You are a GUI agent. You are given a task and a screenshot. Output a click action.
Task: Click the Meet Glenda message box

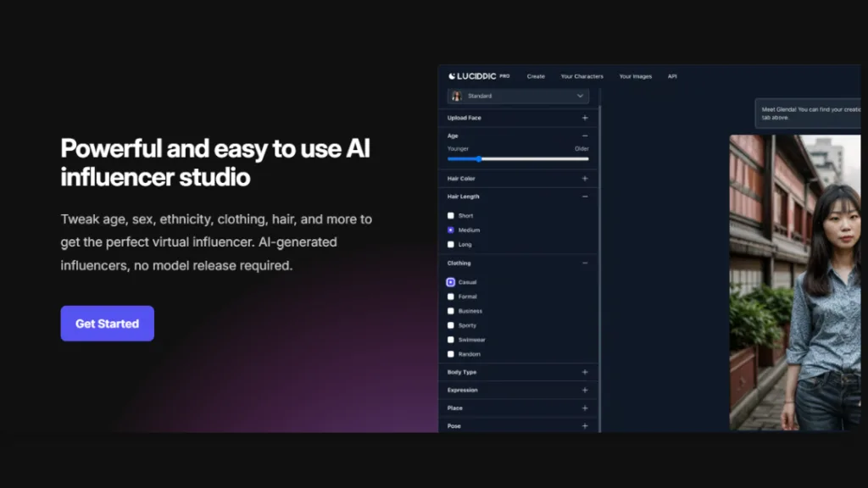point(808,114)
